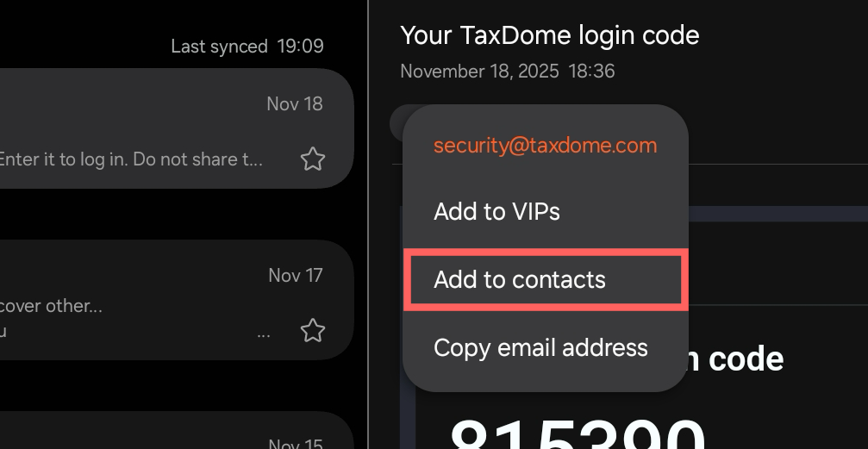The image size is (868, 449).
Task: Star the Nov 18 email
Action: click(312, 159)
